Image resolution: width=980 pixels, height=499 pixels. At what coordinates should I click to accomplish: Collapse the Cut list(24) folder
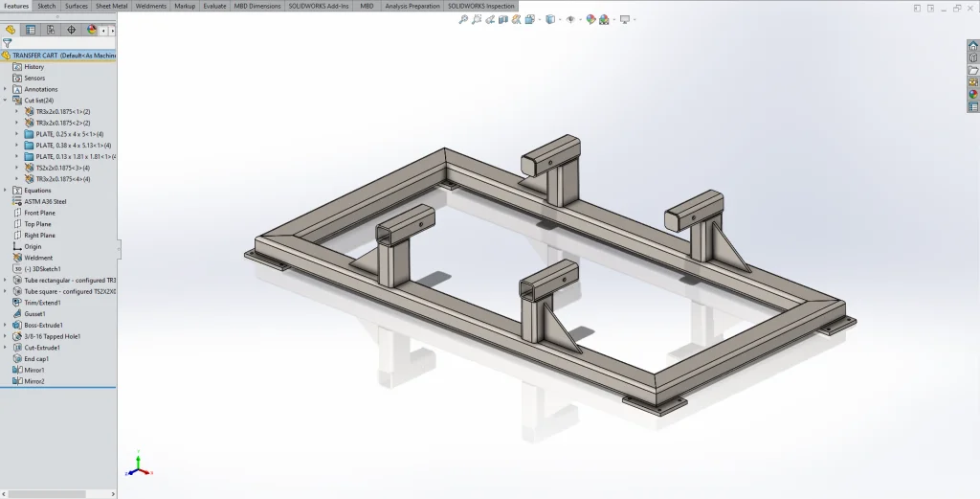(x=5, y=100)
